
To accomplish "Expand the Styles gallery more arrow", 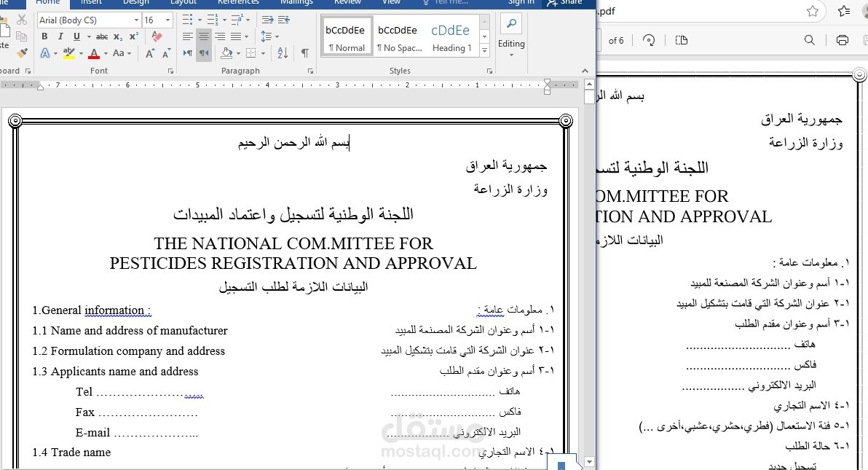I will click(485, 50).
